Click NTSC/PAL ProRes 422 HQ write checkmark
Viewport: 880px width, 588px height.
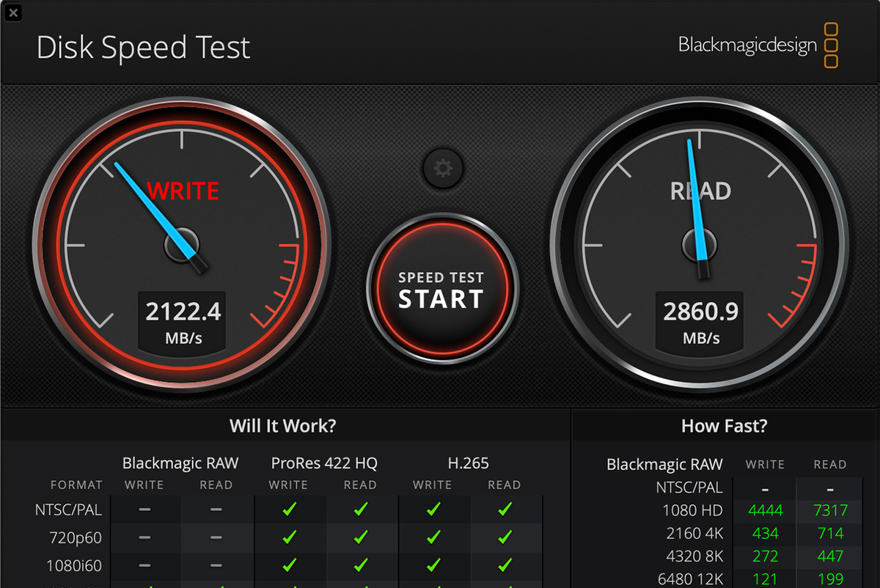[x=289, y=509]
